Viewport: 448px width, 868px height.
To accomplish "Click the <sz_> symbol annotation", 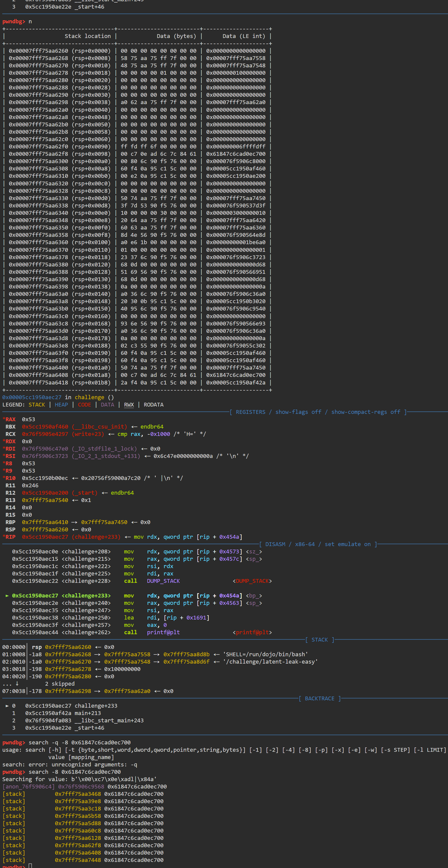I will pyautogui.click(x=254, y=552).
